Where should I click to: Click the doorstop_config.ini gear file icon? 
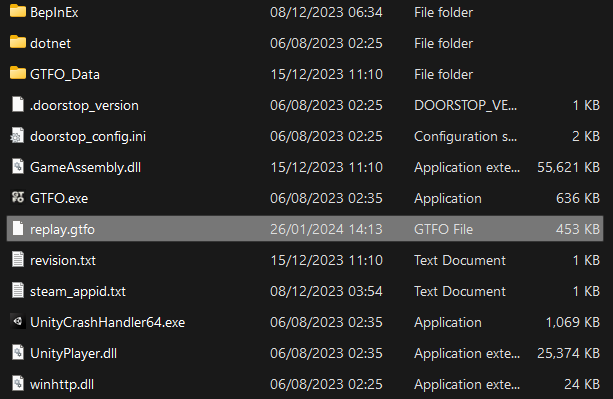18,136
